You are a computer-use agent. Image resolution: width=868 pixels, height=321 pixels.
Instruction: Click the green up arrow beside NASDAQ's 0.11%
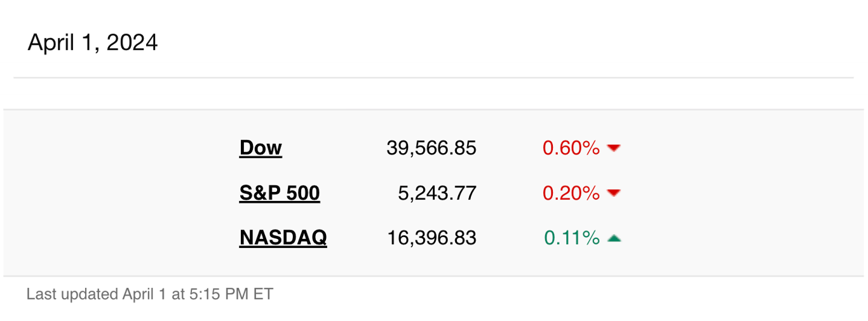pos(613,238)
